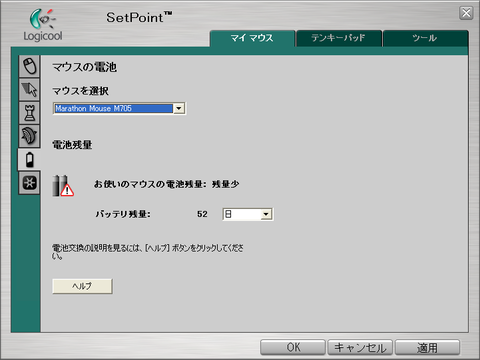Open the mouse button settings sidebar icon
This screenshot has width=480, height=360.
pyautogui.click(x=30, y=66)
